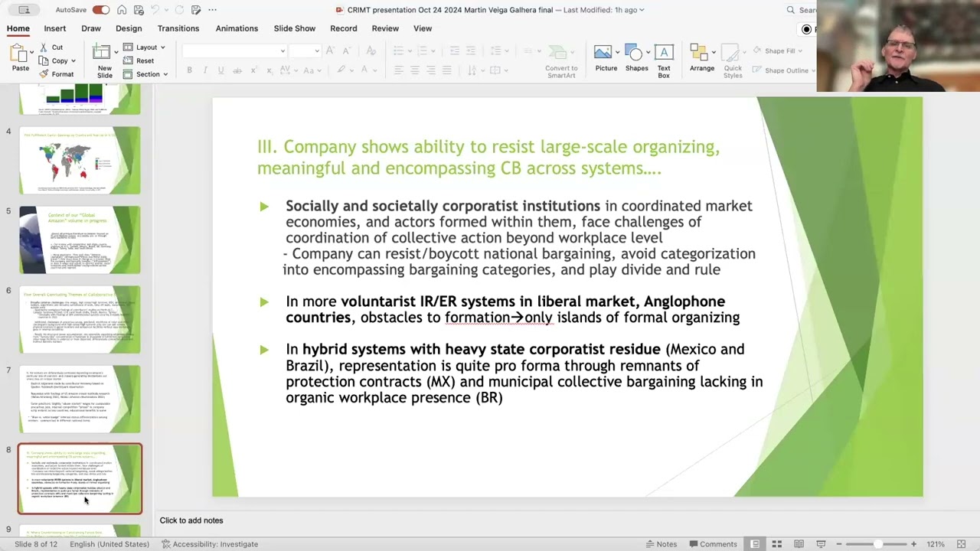Click the zoom slider handle
Viewport: 980px width, 551px height.
[877, 544]
